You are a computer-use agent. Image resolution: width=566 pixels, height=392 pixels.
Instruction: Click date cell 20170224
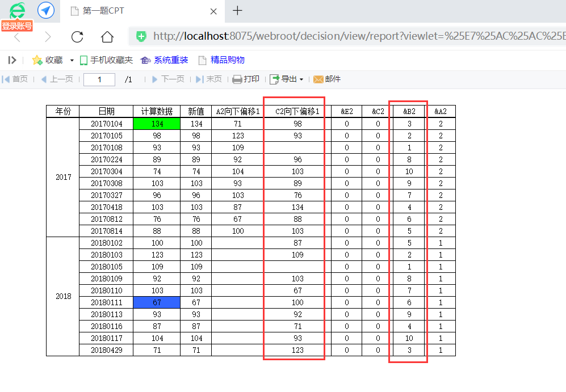pos(106,159)
